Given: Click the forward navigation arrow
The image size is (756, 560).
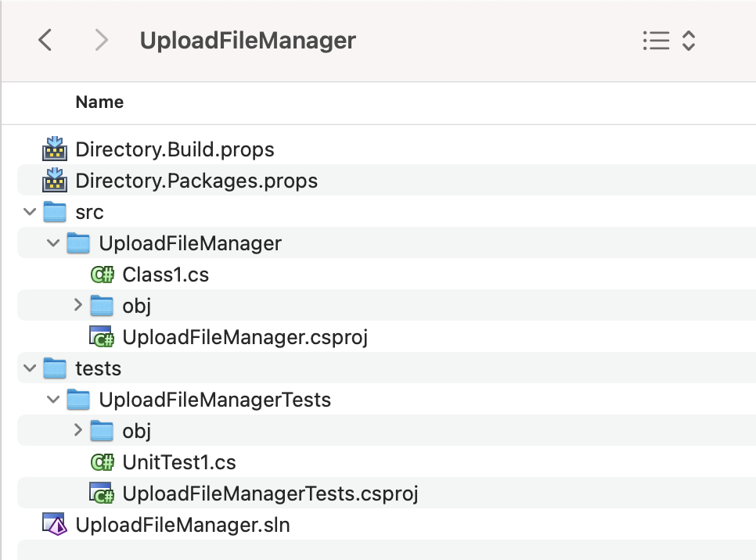Looking at the screenshot, I should coord(101,40).
